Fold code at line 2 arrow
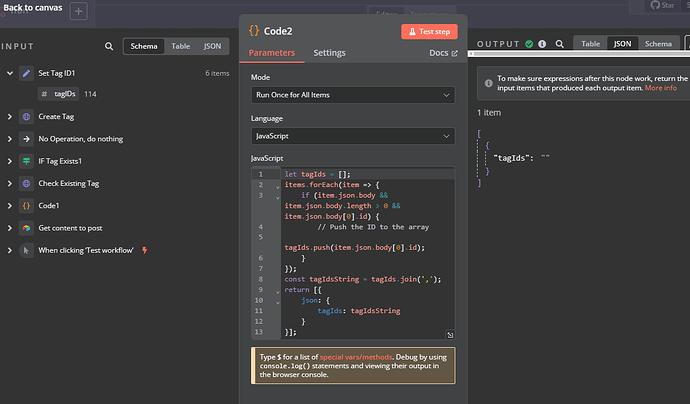This screenshot has width=690, height=404. tap(278, 187)
